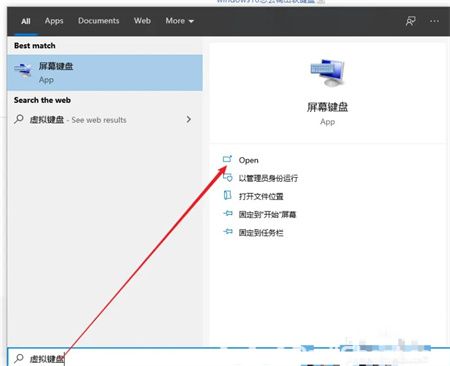Open the three-dot options menu
450x366 pixels.
(x=434, y=21)
